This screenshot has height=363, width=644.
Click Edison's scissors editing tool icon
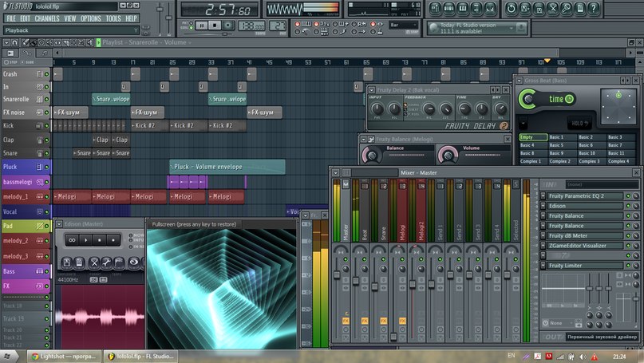coord(94,262)
